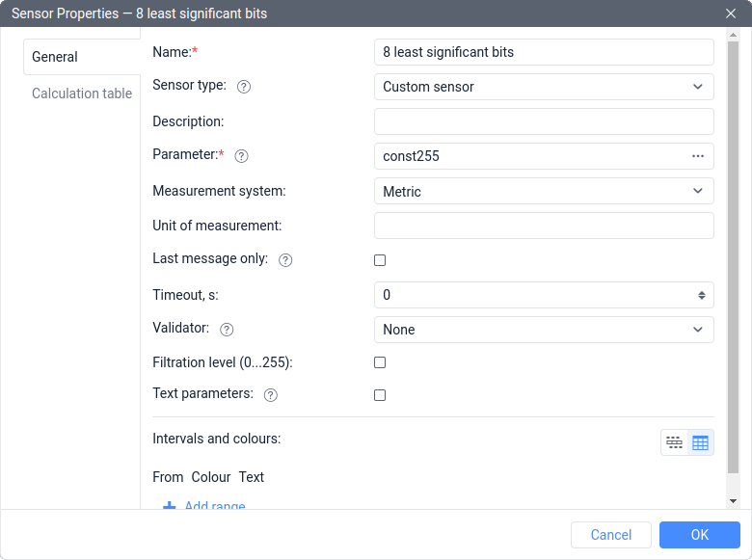Enable Last message only checkbox
Image resolution: width=752 pixels, height=560 pixels.
[380, 260]
